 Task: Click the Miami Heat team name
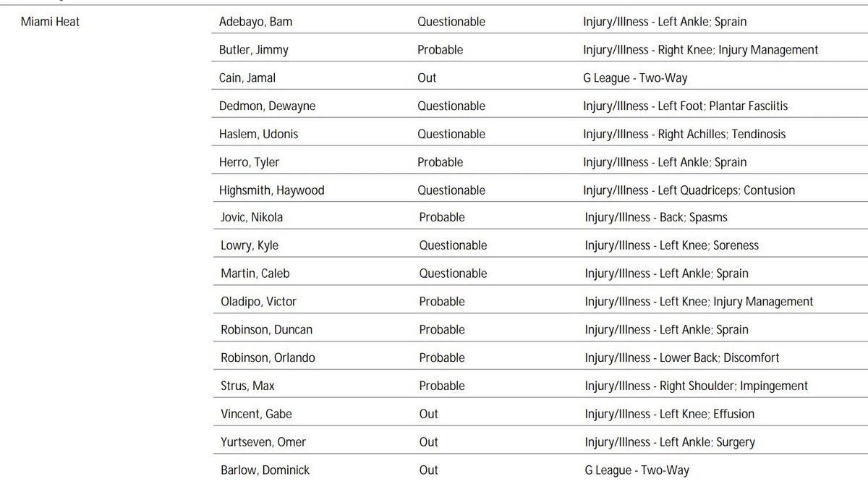50,22
